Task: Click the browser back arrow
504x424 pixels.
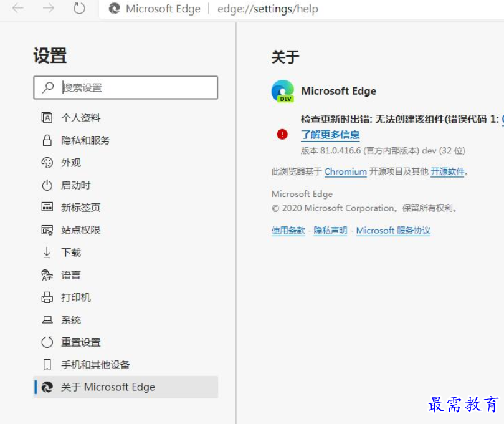Action: (x=18, y=8)
